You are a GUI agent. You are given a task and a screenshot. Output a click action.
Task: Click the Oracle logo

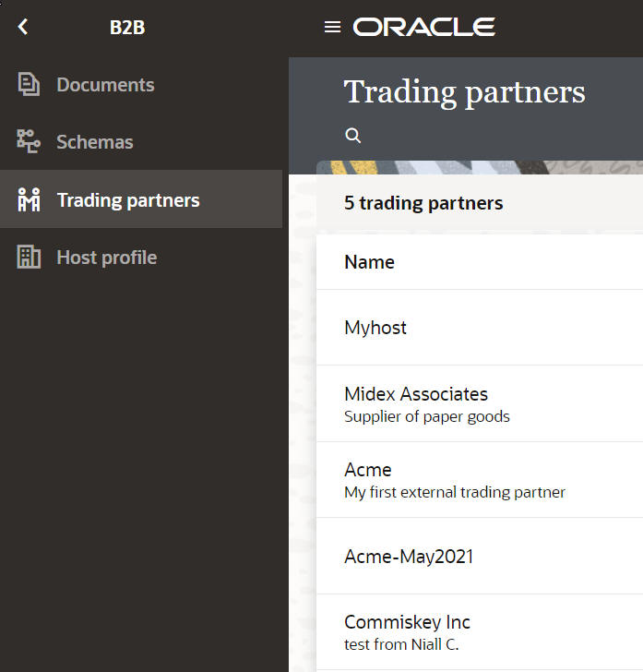click(424, 28)
